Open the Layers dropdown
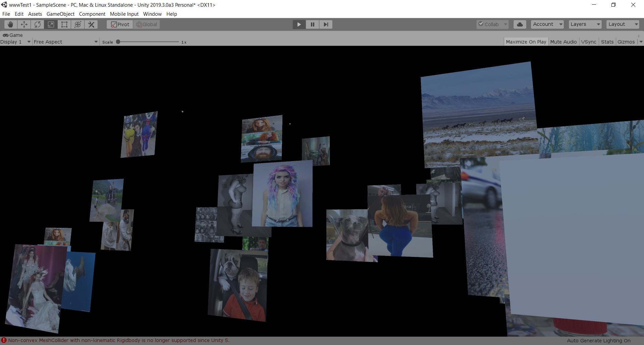The image size is (644, 345). point(585,24)
